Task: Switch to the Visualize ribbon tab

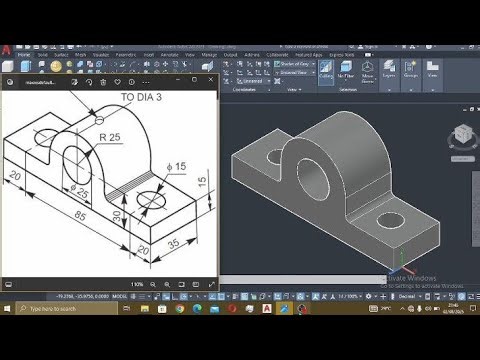Action: click(101, 55)
